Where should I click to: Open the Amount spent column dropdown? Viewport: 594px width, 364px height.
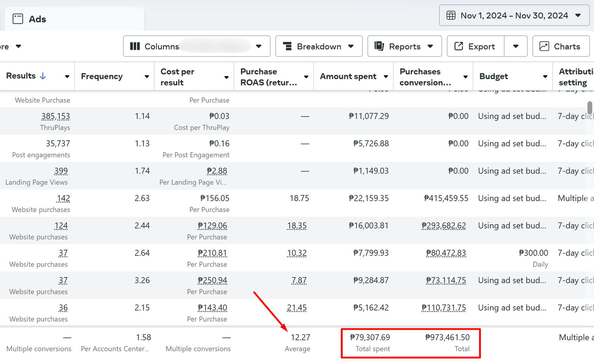[x=386, y=76]
